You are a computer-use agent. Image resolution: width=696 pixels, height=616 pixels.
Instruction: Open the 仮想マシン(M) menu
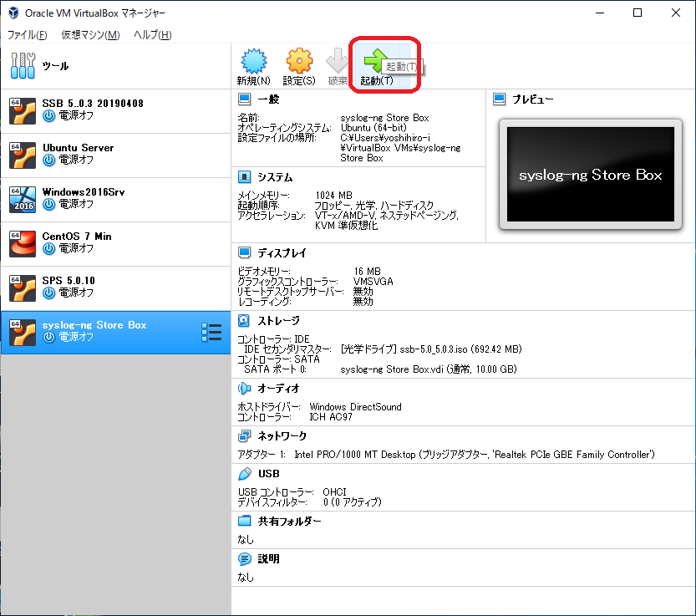(x=90, y=34)
